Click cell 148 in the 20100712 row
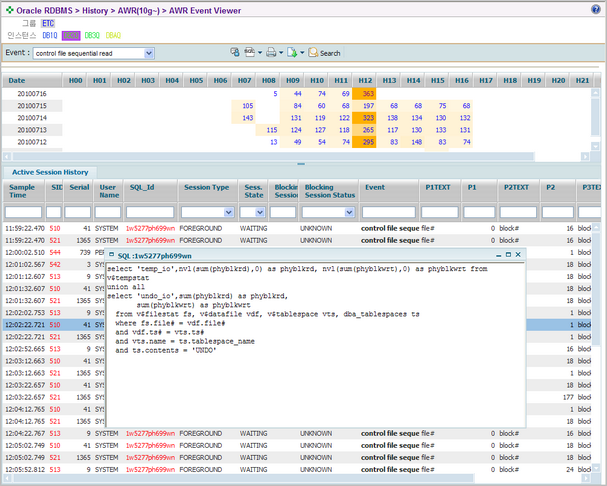Screen dimensions: 607x486 413,142
